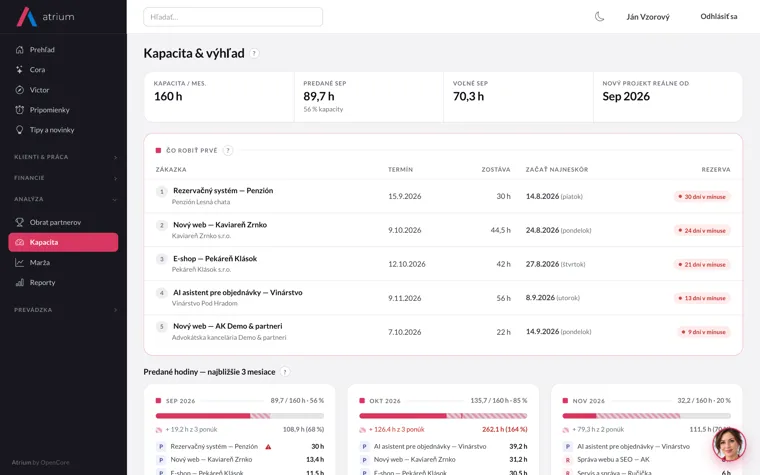The width and height of the screenshot is (760, 475).
Task: Click +126,4 h z 3 ponúk text
Action: click(396, 429)
